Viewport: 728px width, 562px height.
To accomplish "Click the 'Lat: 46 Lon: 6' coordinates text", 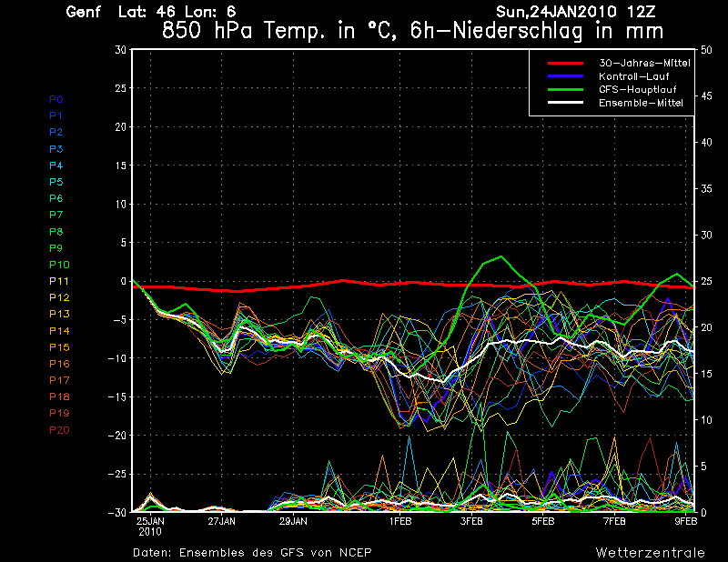I will [177, 12].
